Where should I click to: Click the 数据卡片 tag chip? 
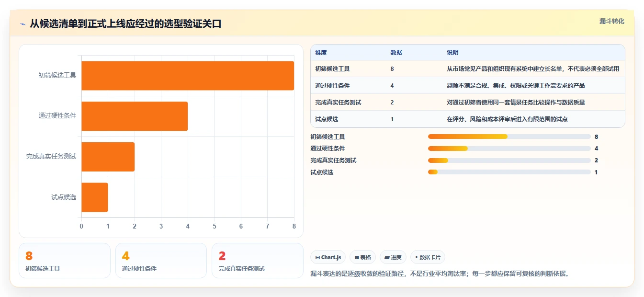tap(427, 257)
